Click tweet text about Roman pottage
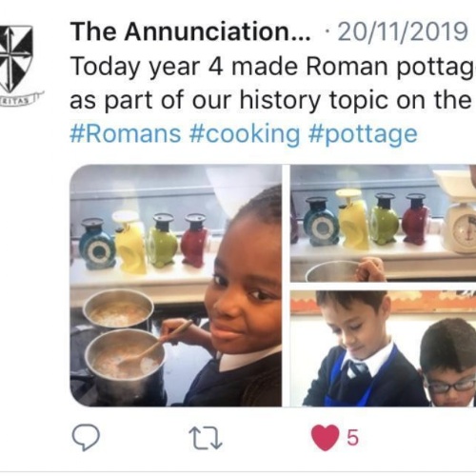The image size is (476, 476). tap(272, 68)
